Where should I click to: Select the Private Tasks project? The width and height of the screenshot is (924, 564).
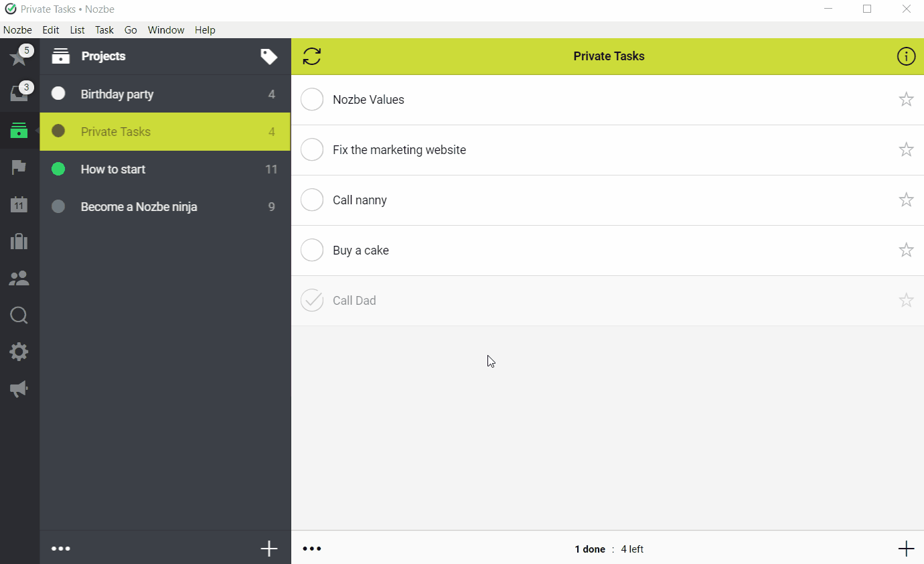[x=165, y=132]
